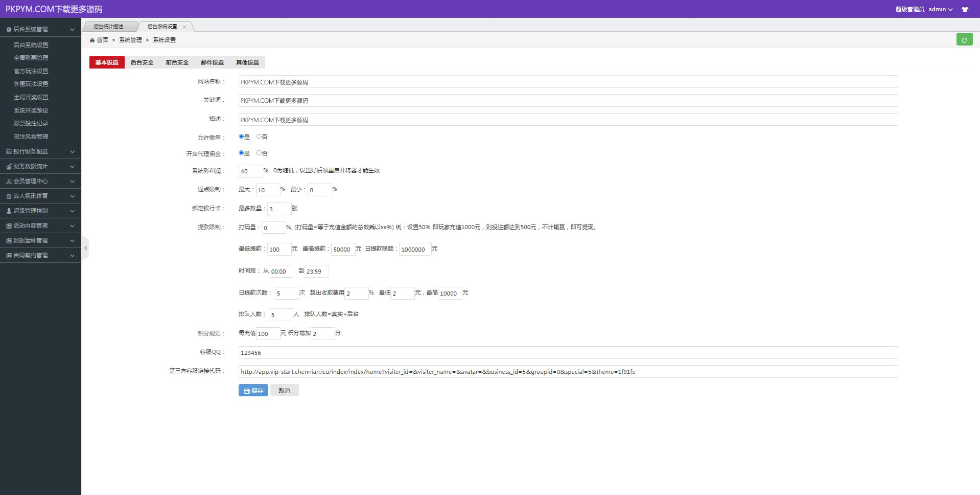Open 后台系统设置 in the sidebar
Image resolution: width=980 pixels, height=495 pixels.
click(x=31, y=45)
